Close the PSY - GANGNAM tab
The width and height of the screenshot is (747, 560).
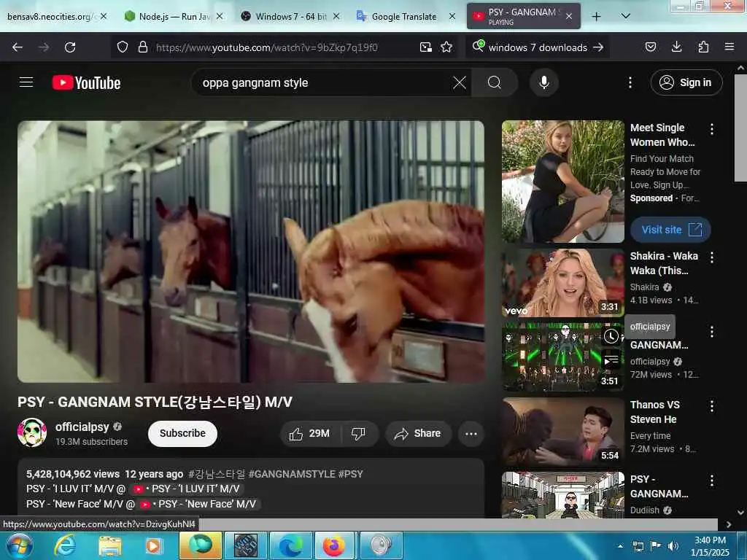click(569, 17)
